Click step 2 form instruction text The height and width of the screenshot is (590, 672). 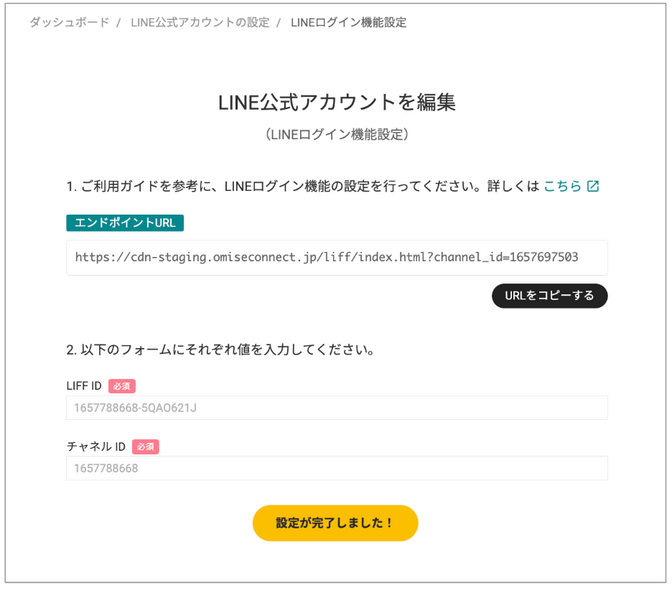(221, 350)
